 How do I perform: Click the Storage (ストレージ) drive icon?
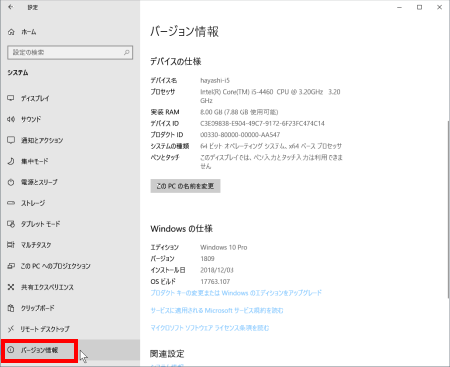pos(11,203)
